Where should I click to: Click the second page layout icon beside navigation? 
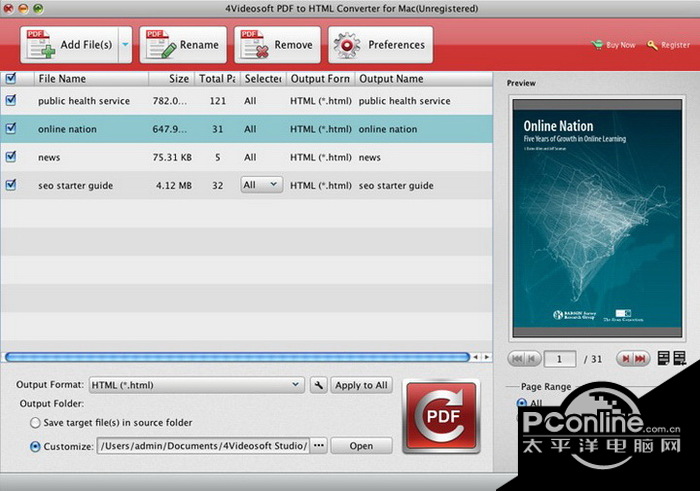pyautogui.click(x=680, y=358)
